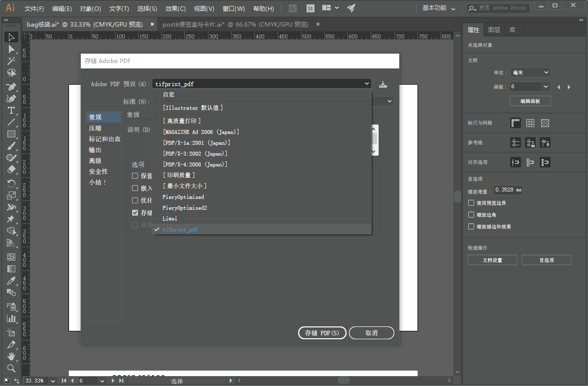Open the 文件(F) menu

pos(34,8)
